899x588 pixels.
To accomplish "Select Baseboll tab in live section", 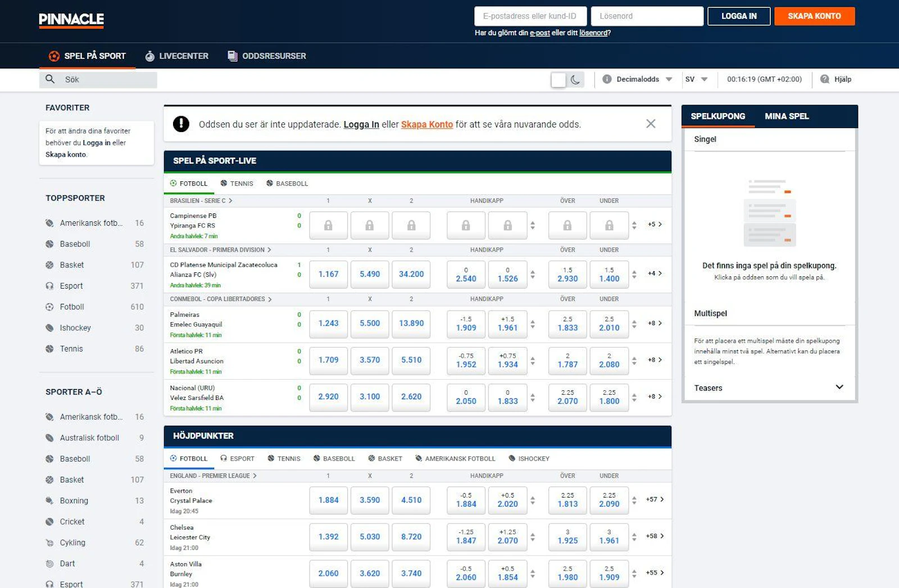I will coord(287,184).
